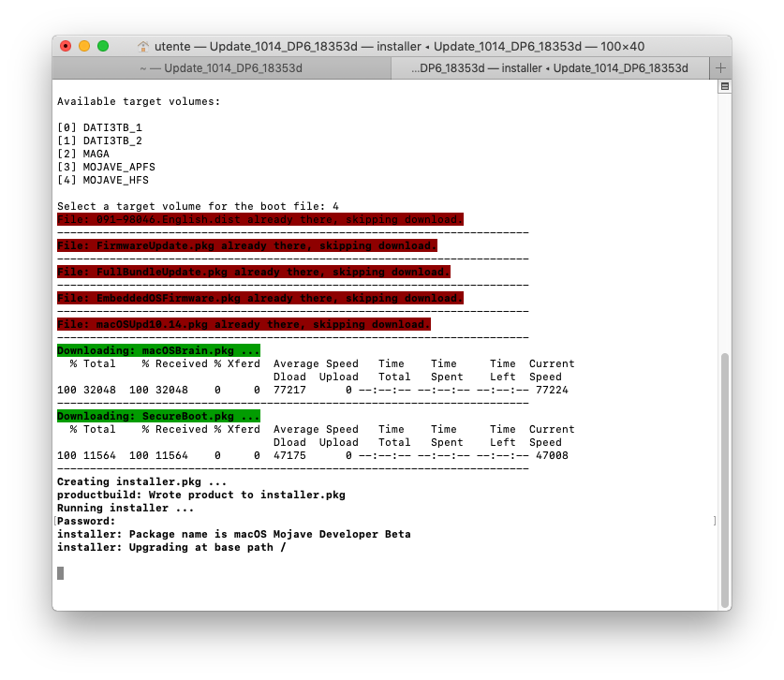Minimize the Terminal window with yellow button

click(x=84, y=46)
